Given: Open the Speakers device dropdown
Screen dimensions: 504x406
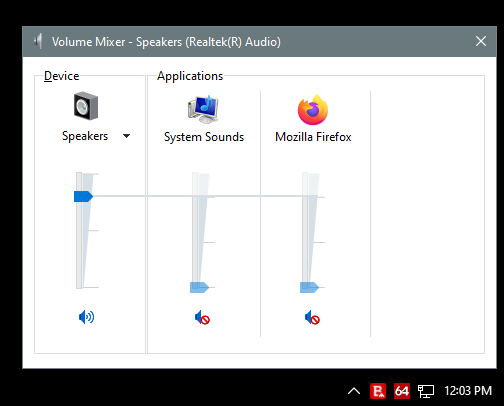Looking at the screenshot, I should (126, 136).
